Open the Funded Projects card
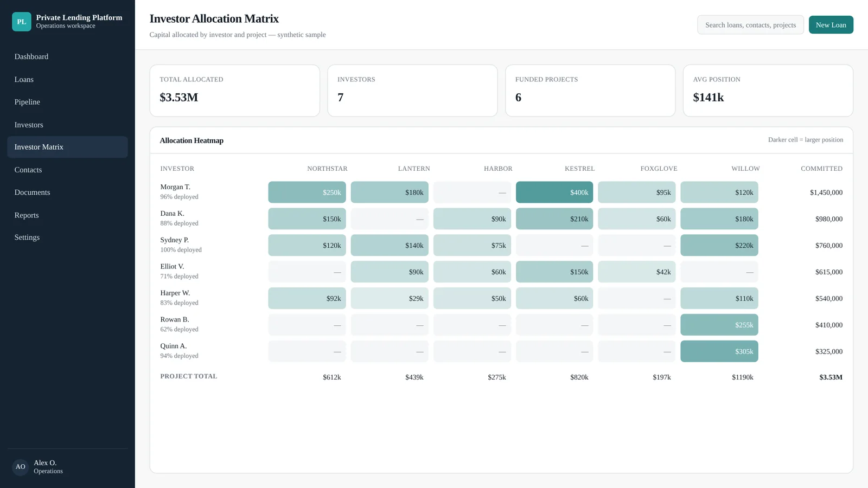Viewport: 868px width, 488px height. [x=590, y=91]
